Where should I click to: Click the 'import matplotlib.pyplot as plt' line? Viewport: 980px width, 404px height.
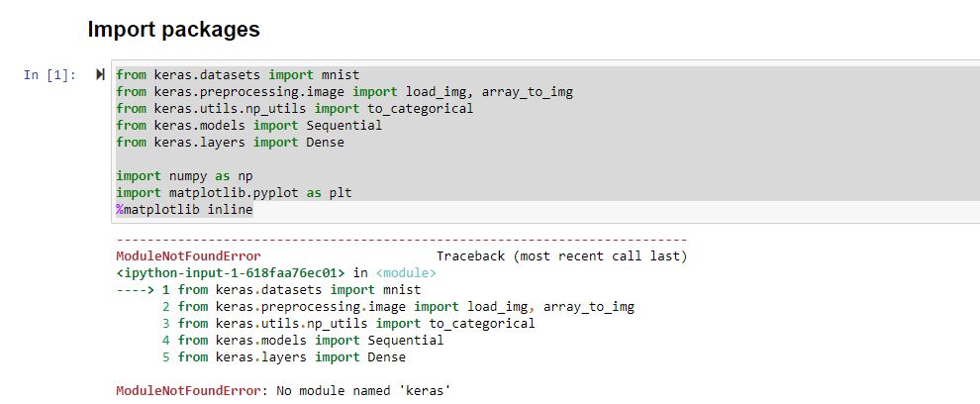pos(235,193)
